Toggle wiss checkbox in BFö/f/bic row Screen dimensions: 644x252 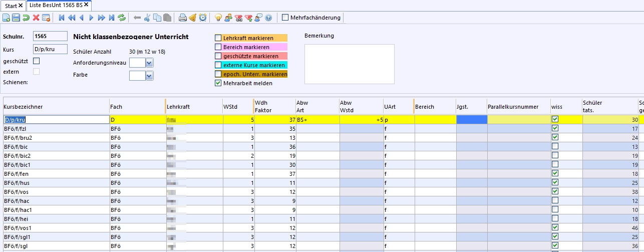(x=555, y=146)
